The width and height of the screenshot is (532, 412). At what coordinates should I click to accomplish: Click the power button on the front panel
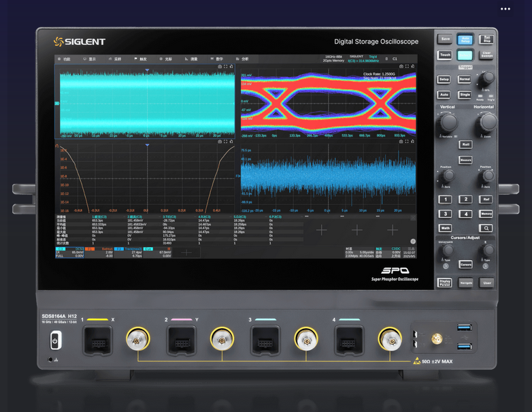coord(55,341)
